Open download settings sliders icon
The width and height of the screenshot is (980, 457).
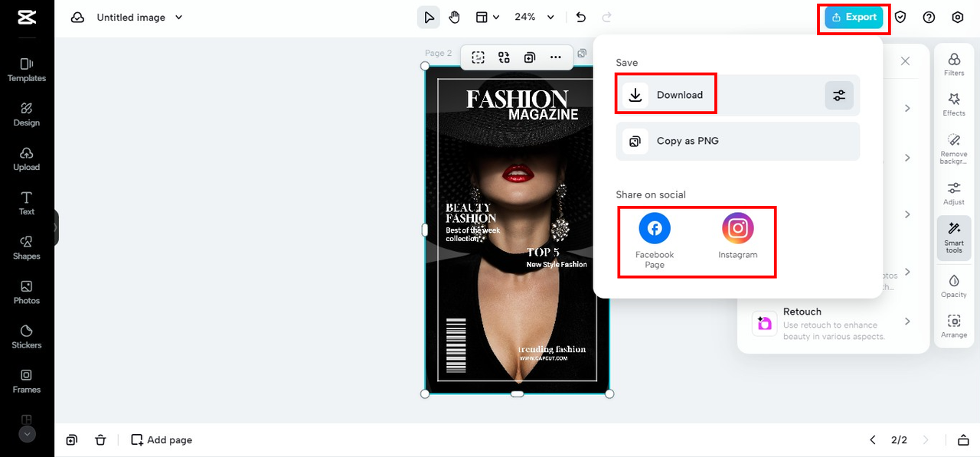pyautogui.click(x=839, y=96)
